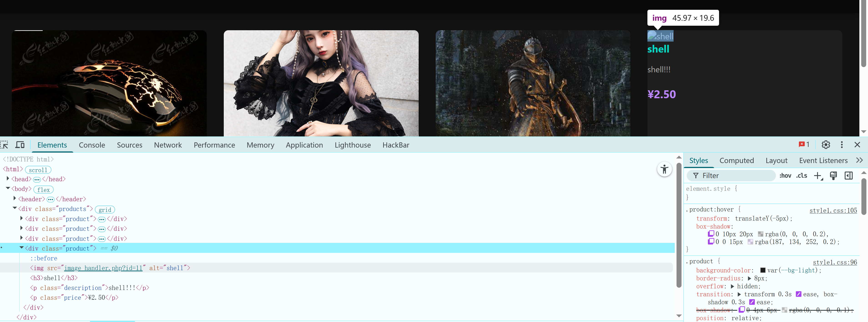Viewport: 868px width, 322px height.
Task: Toggle the flex badge on body
Action: coord(43,190)
